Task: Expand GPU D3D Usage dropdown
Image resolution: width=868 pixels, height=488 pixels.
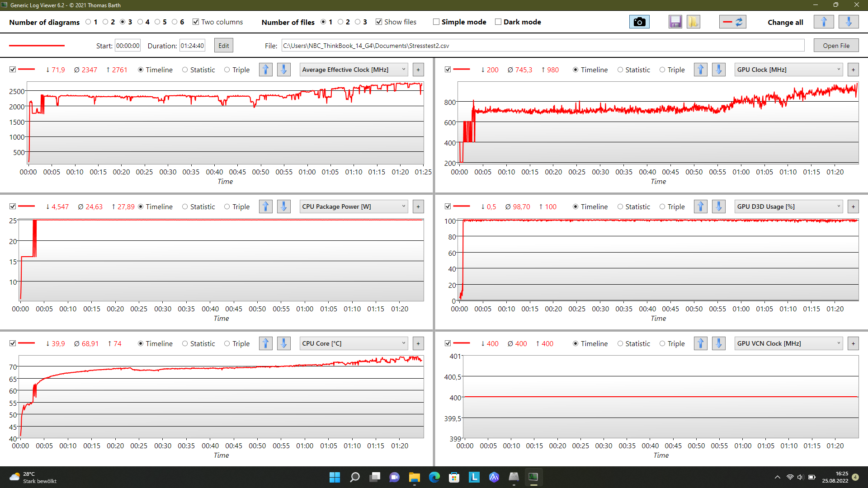Action: 788,206
